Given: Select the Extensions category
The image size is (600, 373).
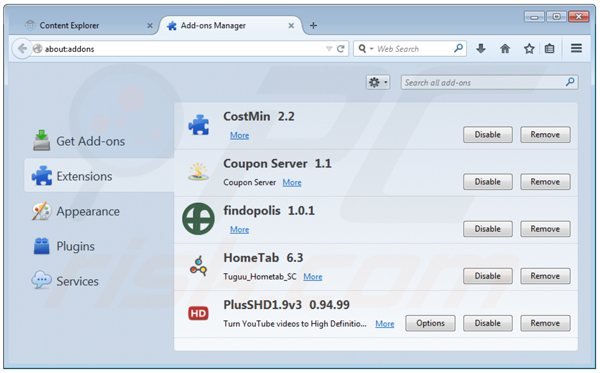Looking at the screenshot, I should point(99,176).
